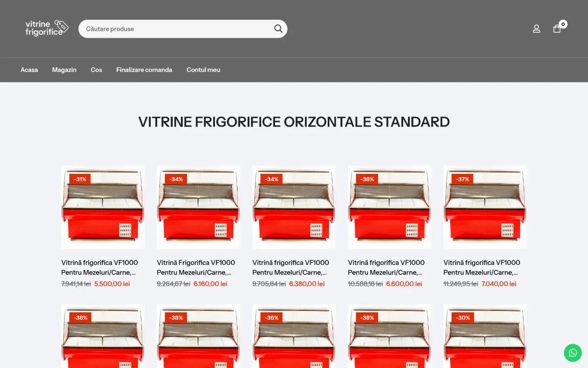
Task: Click the search magnifier icon
Action: tap(278, 29)
